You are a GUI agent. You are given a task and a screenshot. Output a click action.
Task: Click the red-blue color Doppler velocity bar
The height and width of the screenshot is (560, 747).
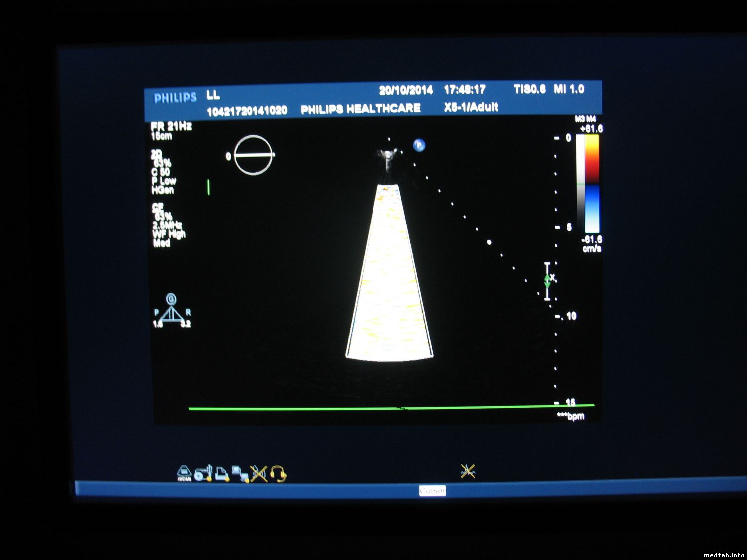point(587,184)
